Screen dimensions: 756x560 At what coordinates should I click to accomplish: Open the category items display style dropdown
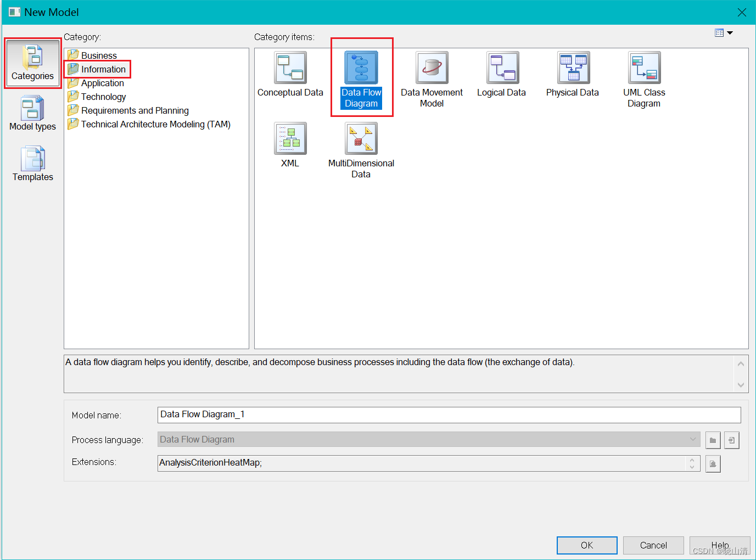[x=724, y=32]
